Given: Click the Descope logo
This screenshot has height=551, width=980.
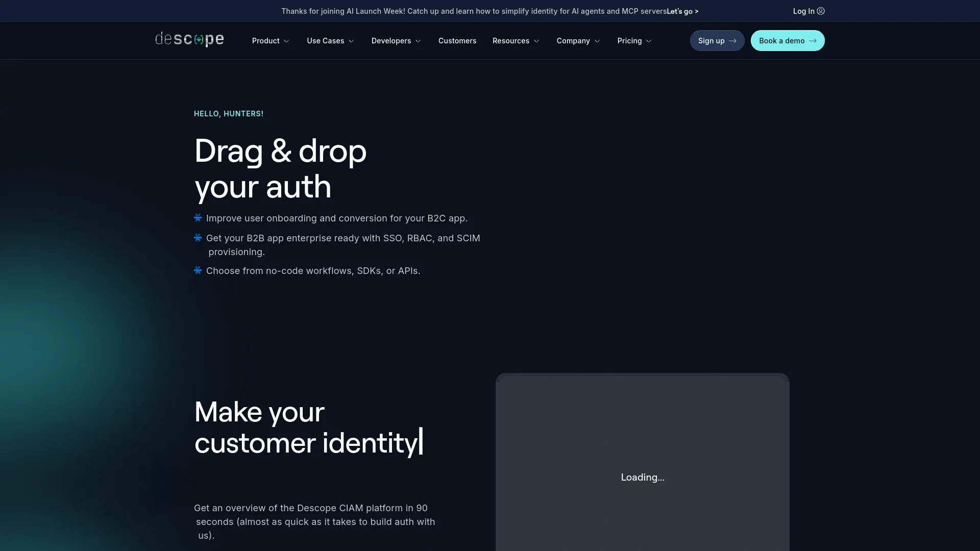Looking at the screenshot, I should 189,39.
